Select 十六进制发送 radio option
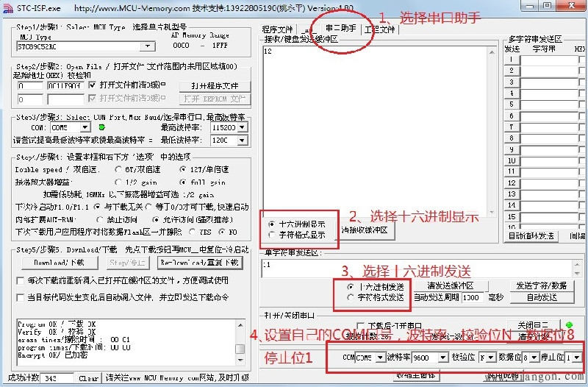588x387 pixels. [351, 287]
